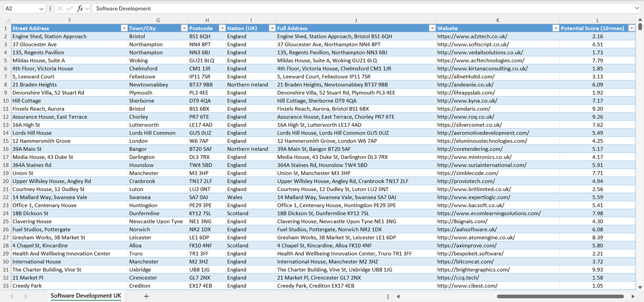Open the filter dropdown on Website column
The image size is (644, 302).
[555, 28]
